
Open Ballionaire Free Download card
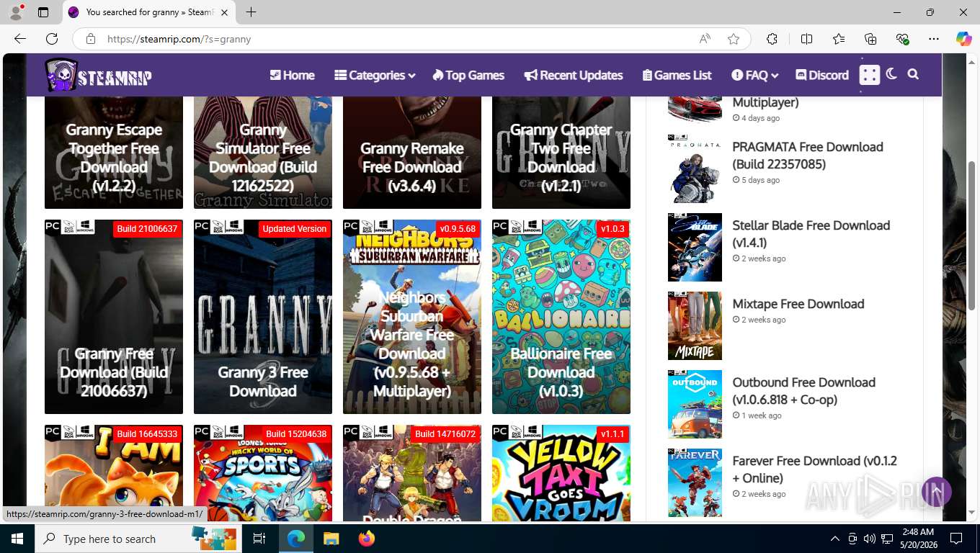[561, 317]
